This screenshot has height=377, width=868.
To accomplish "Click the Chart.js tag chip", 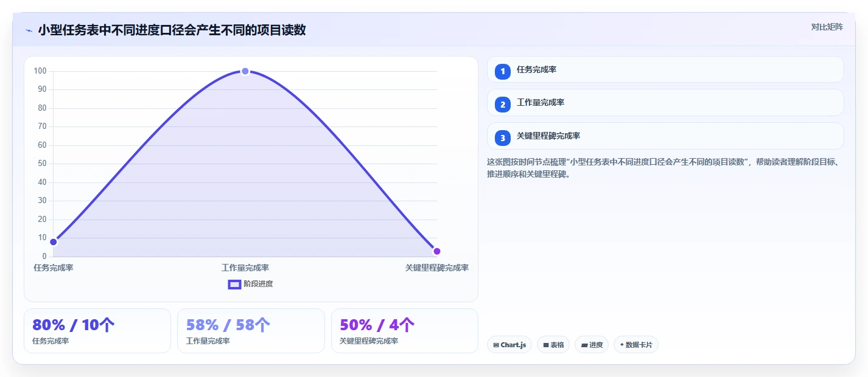I will 509,345.
